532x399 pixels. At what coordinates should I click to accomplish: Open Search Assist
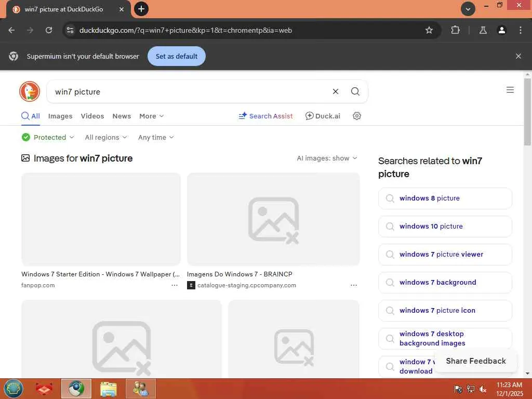click(x=265, y=116)
